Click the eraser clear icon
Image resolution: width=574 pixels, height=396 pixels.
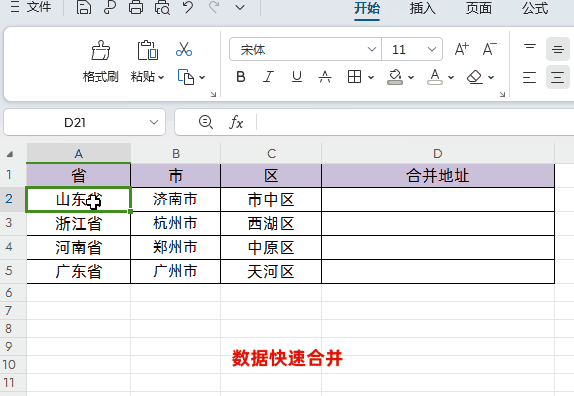point(475,77)
